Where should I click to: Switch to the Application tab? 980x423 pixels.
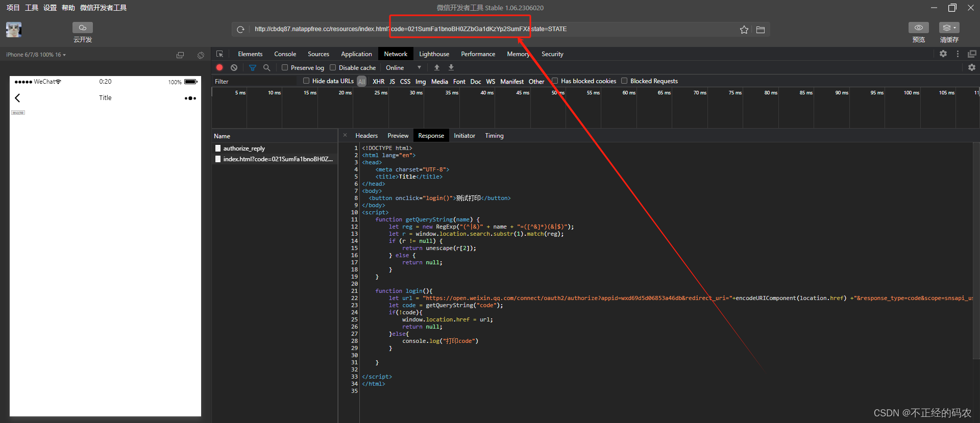356,54
